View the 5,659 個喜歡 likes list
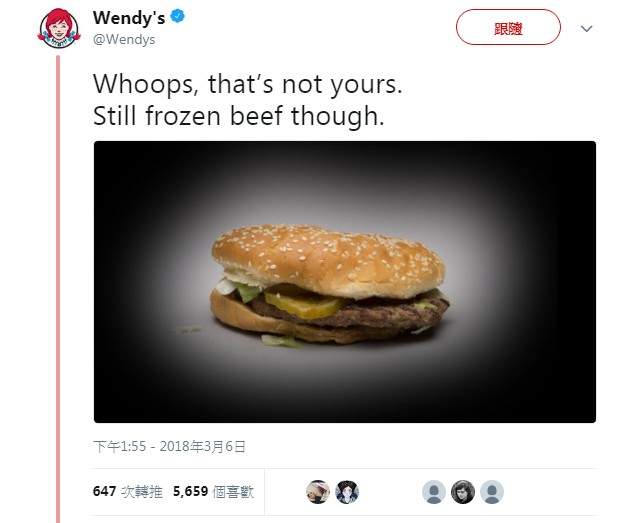This screenshot has width=633, height=523. pyautogui.click(x=213, y=492)
